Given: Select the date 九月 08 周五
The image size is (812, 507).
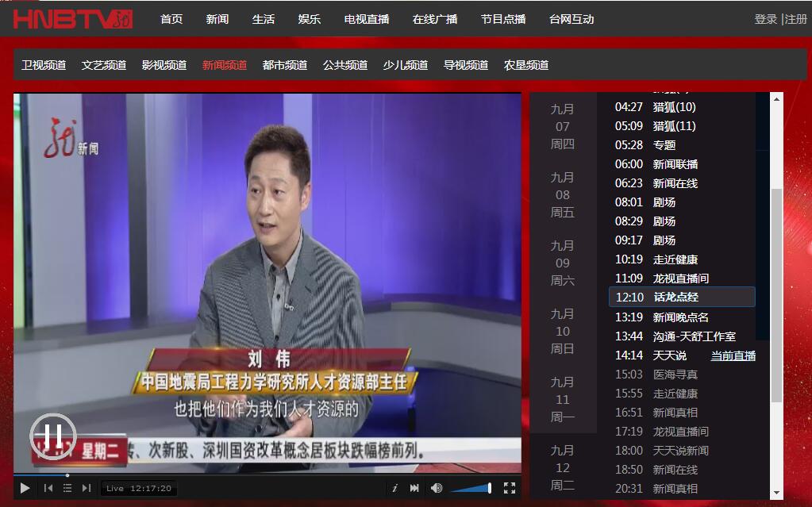Looking at the screenshot, I should click(563, 194).
